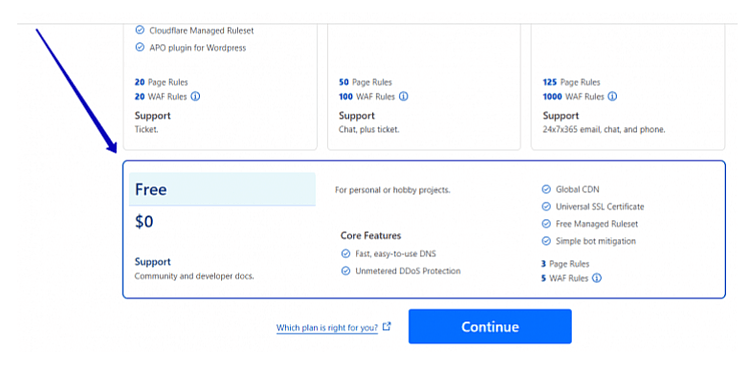Click the Continue button
Viewport: 751px width, 392px height.
(x=490, y=326)
